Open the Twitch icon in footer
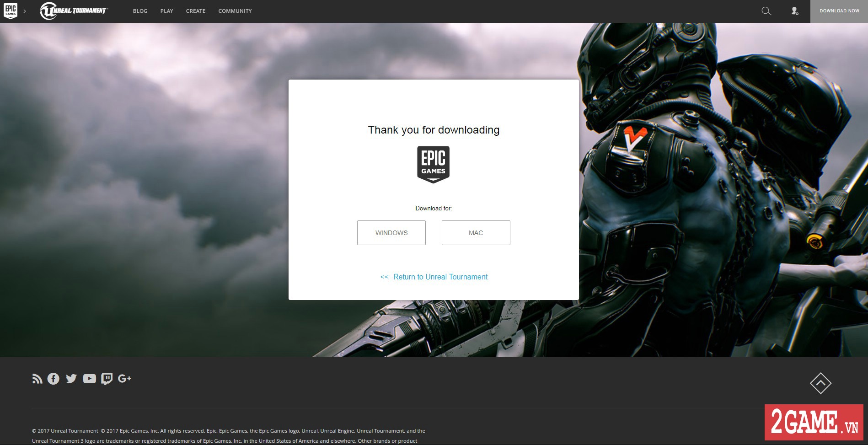 107,379
